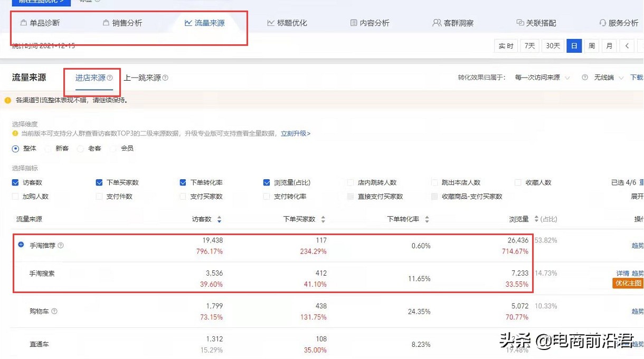This screenshot has height=359, width=644.
Task: Click page views 26,436 cell
Action: pyautogui.click(x=518, y=240)
